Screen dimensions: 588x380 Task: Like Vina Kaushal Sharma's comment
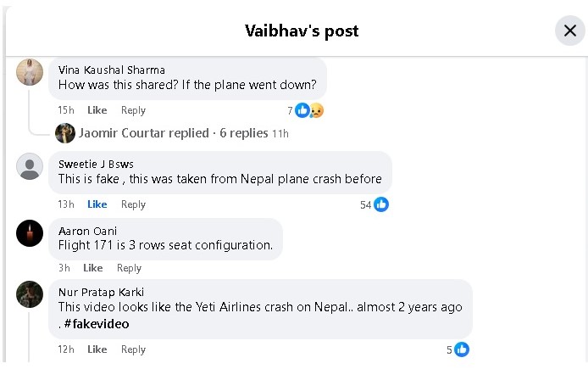[97, 110]
